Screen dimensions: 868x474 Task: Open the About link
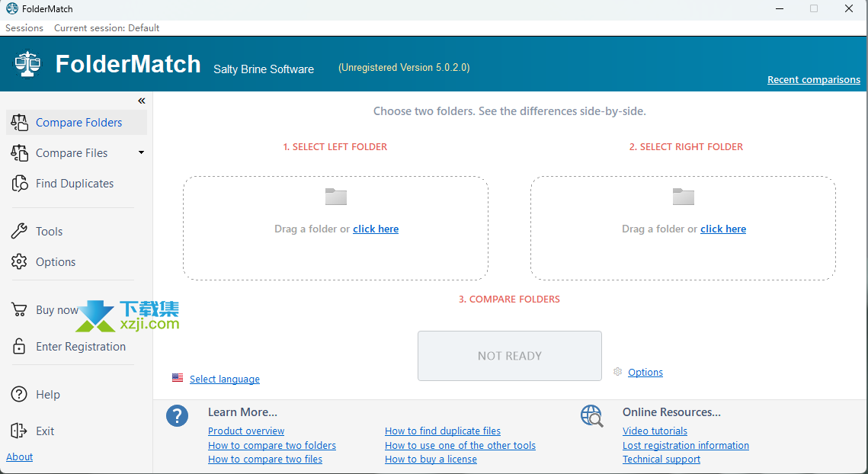click(19, 456)
